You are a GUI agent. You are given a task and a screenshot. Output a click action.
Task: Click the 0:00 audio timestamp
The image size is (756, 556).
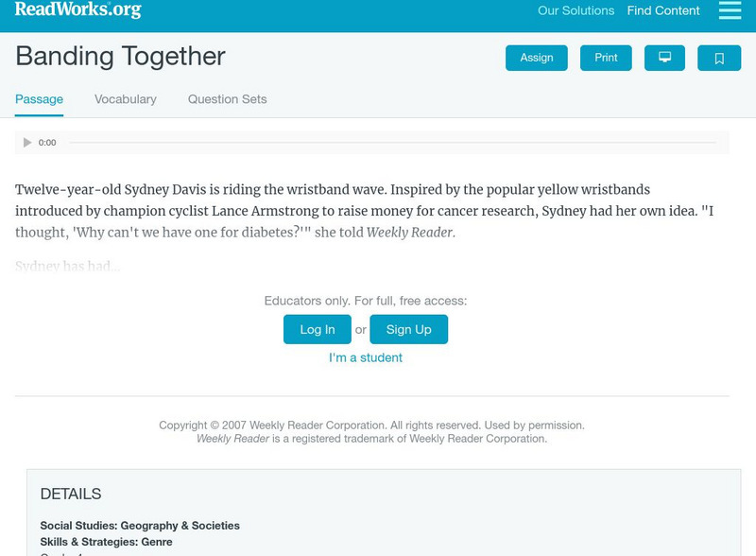coord(46,142)
